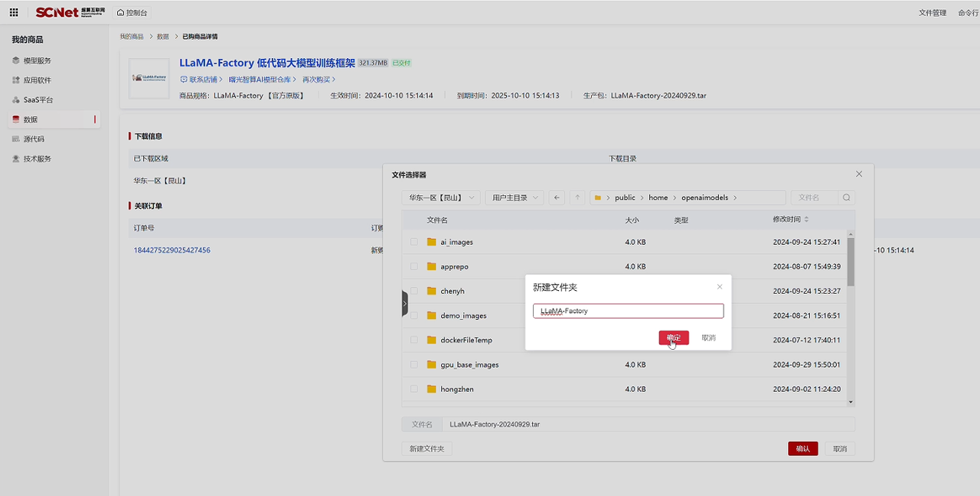
Task: Open 源代码 in the left sidebar
Action: click(x=34, y=139)
